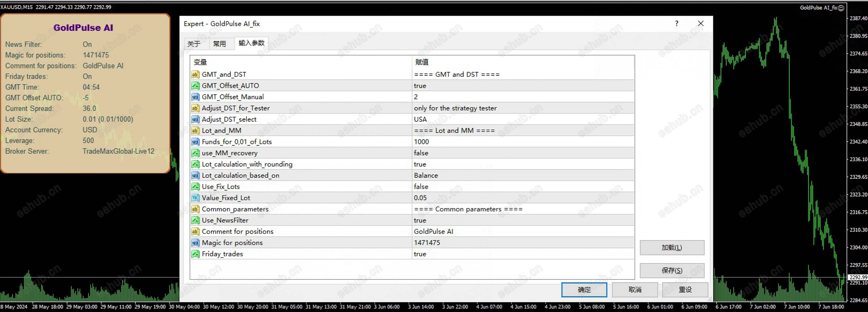Click the GoldPulse AI panel title
The image size is (868, 312).
pos(83,28)
